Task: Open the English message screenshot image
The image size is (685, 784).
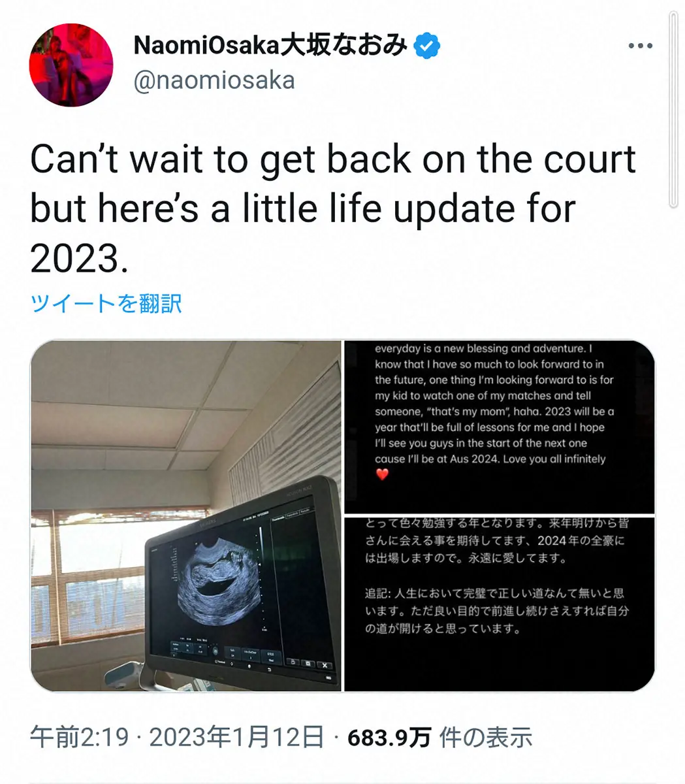Action: pos(500,427)
